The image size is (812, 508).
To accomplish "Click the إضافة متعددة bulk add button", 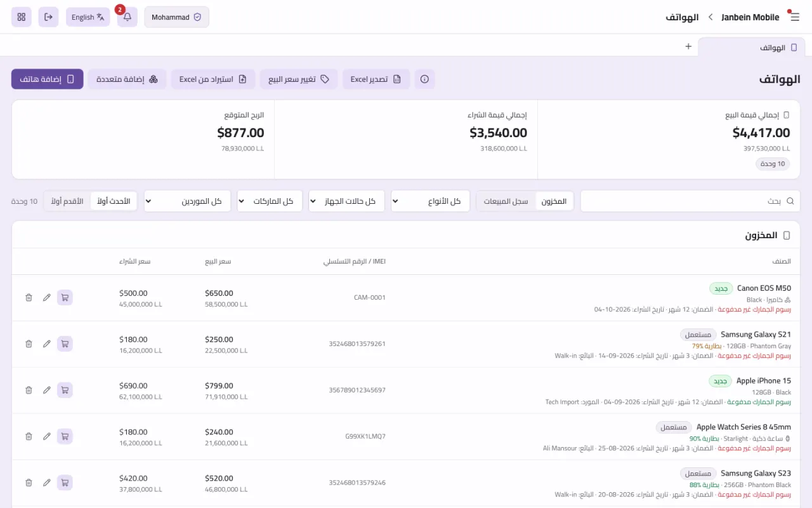I will point(127,79).
